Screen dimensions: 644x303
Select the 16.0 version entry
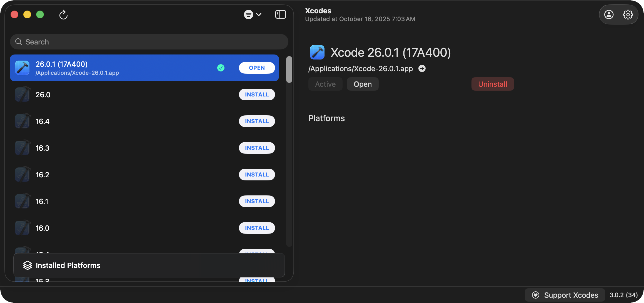[x=125, y=228]
